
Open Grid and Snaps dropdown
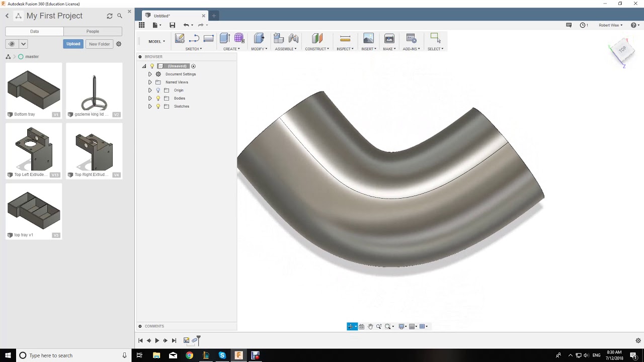point(413,327)
